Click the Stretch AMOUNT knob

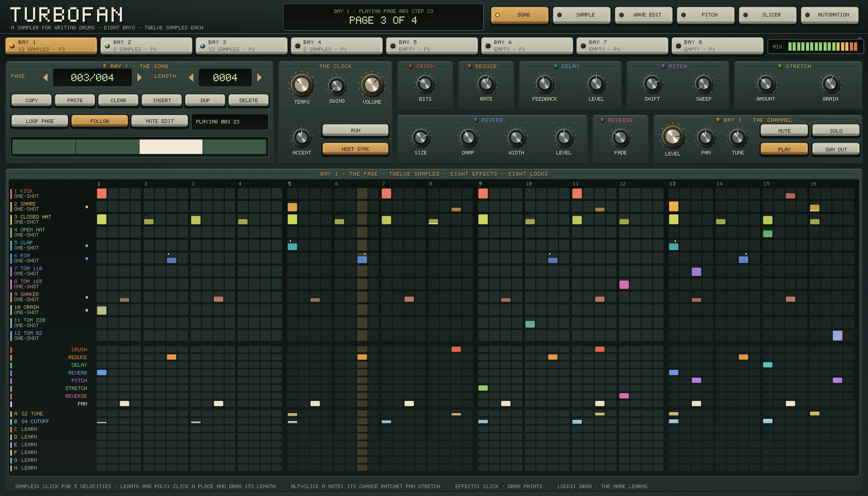(x=765, y=83)
